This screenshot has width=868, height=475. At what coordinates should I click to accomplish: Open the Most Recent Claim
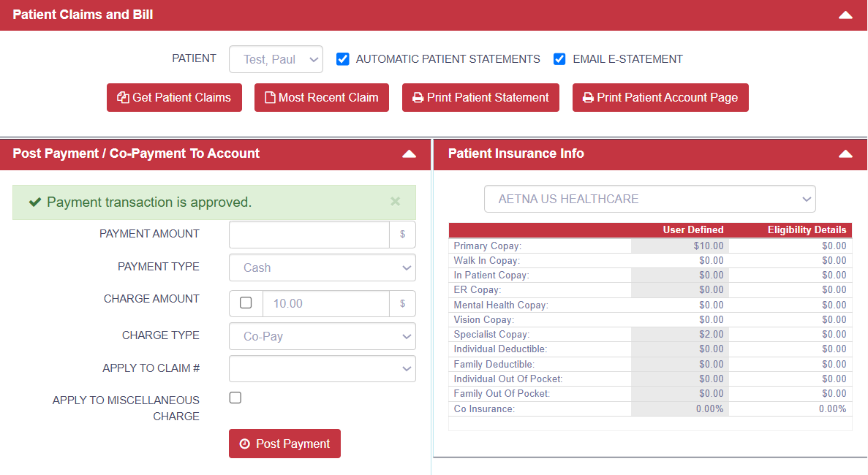click(x=321, y=98)
